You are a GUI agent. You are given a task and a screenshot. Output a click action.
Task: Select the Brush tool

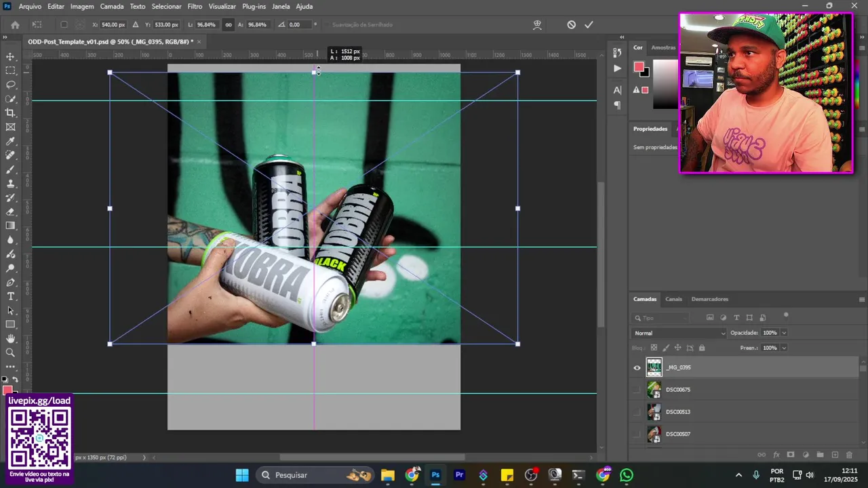pyautogui.click(x=10, y=169)
